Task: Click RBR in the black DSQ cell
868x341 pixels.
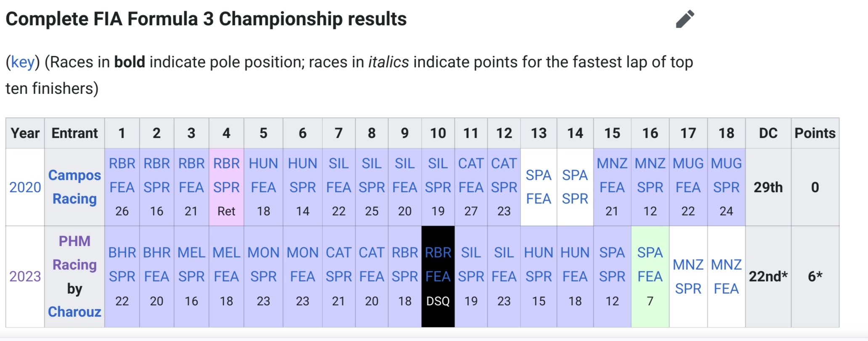Action: click(x=438, y=252)
